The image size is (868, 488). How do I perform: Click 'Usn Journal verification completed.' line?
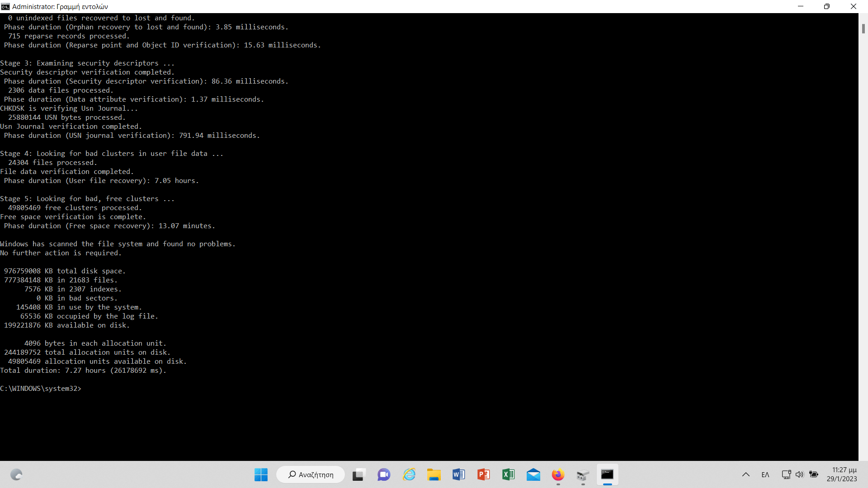pos(71,127)
